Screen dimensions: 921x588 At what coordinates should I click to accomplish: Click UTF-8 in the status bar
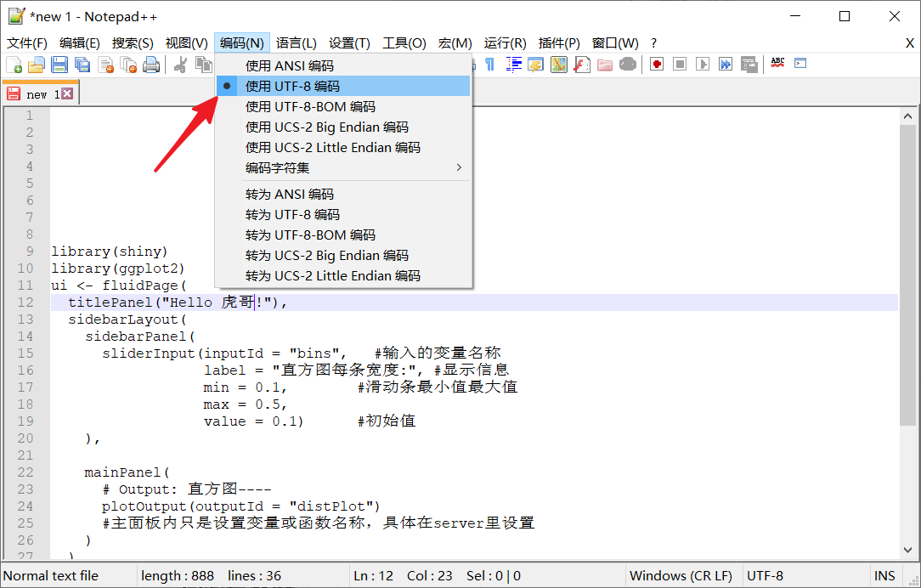click(764, 575)
